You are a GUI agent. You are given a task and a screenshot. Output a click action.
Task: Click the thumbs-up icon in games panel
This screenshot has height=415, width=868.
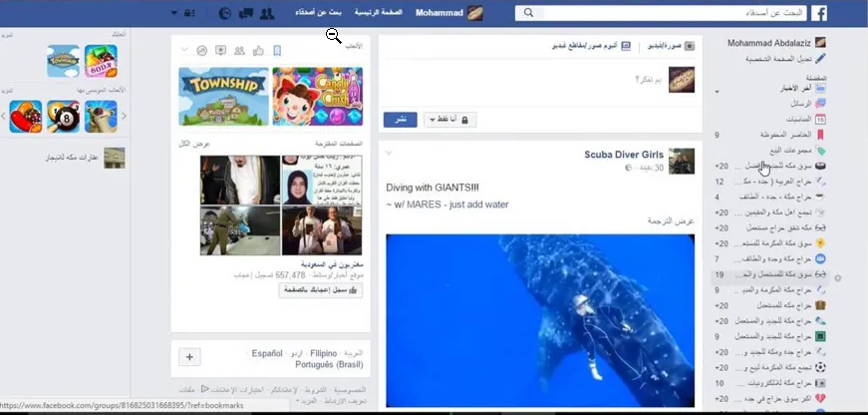[x=258, y=51]
